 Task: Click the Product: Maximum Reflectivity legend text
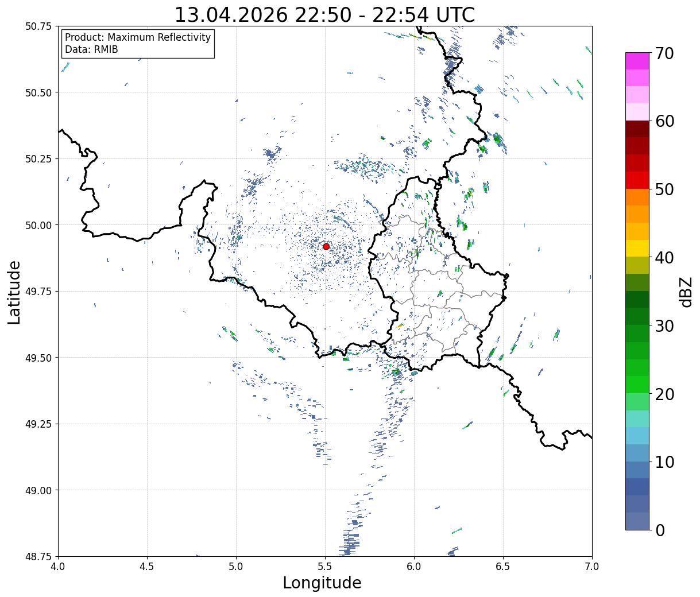point(138,37)
